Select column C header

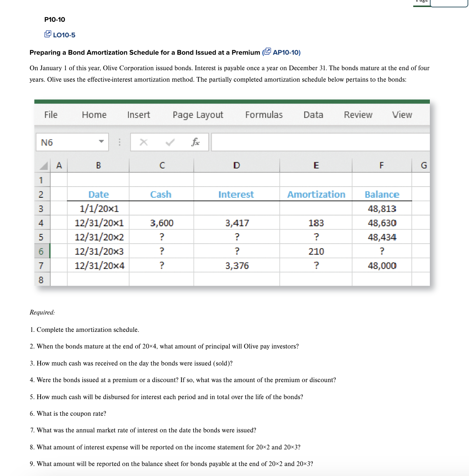pos(161,165)
